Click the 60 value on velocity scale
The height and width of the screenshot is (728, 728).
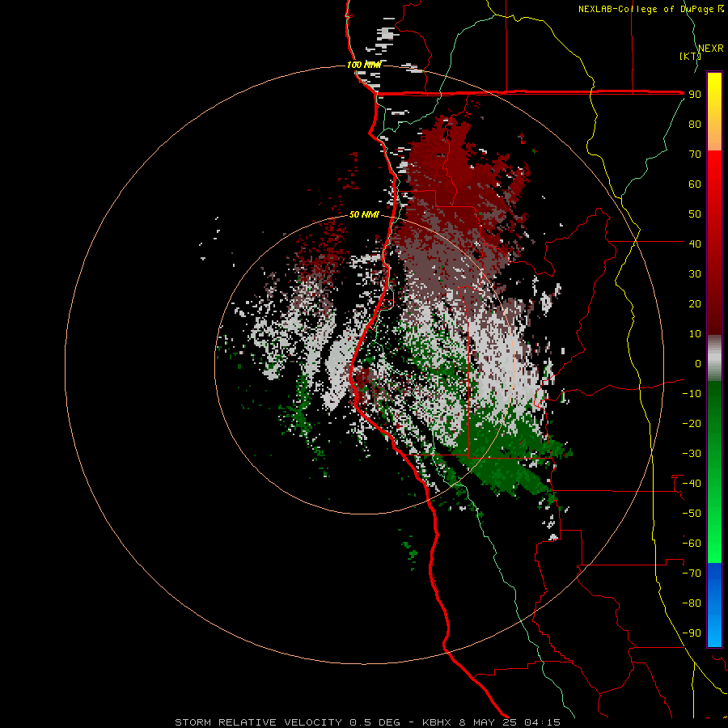[695, 184]
